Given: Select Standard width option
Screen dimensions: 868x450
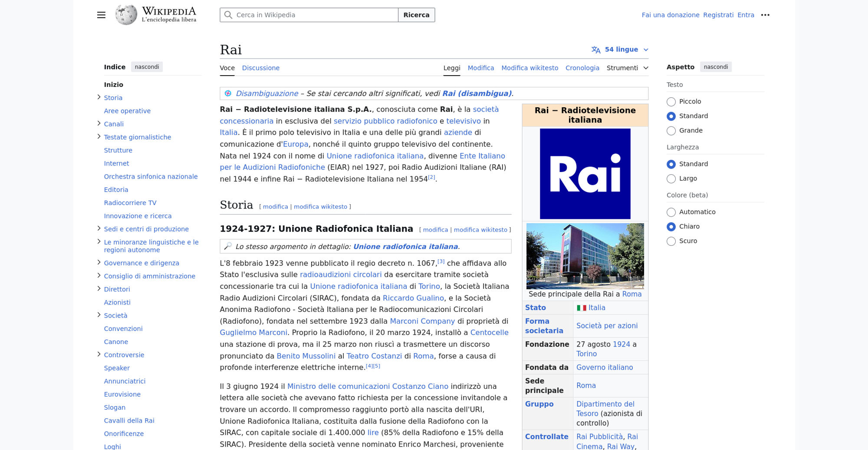Looking at the screenshot, I should click(671, 164).
